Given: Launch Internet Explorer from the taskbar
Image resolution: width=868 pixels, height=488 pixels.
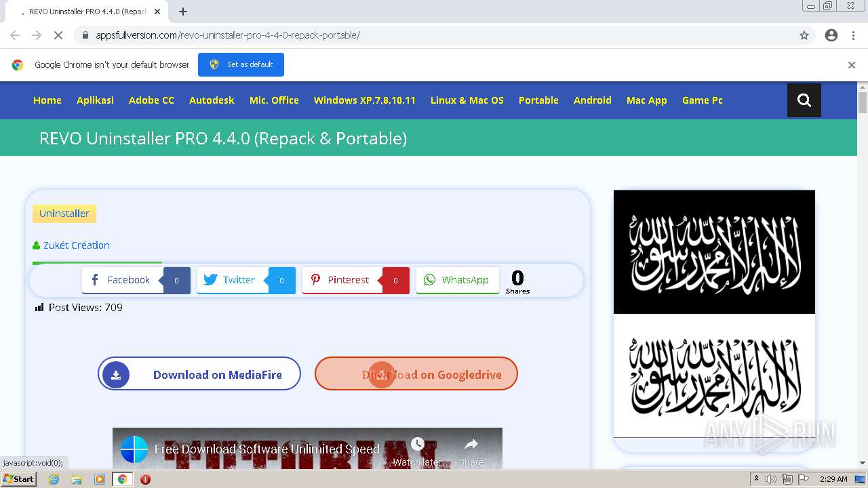Looking at the screenshot, I should [54, 479].
